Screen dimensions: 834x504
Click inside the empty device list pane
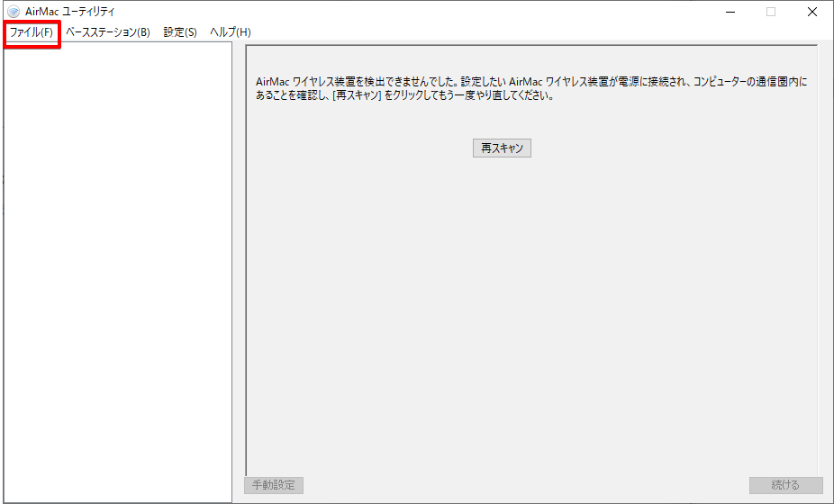[x=117, y=270]
